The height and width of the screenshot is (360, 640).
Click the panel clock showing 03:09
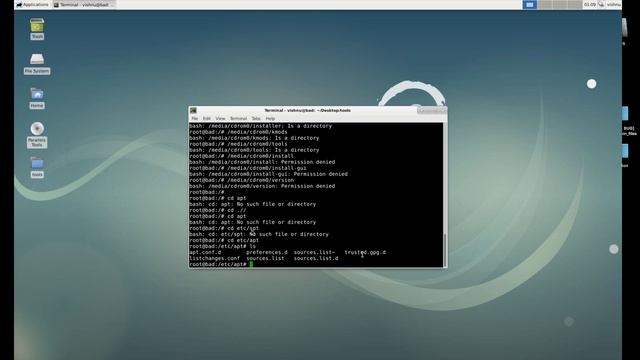[x=589, y=4]
